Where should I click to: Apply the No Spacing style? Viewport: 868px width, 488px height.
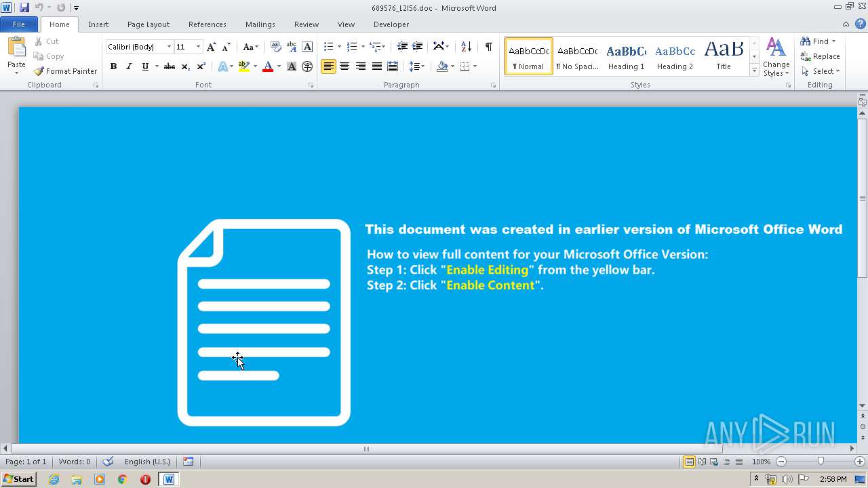577,56
